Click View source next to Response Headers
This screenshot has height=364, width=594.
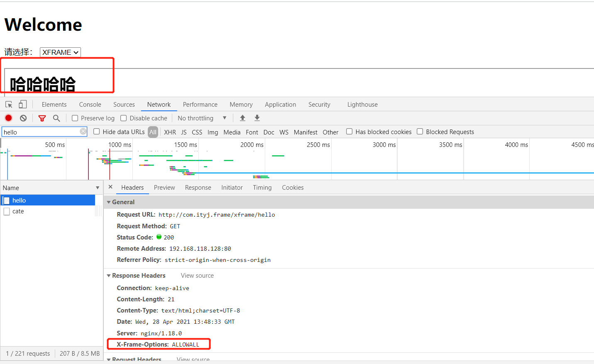point(197,275)
